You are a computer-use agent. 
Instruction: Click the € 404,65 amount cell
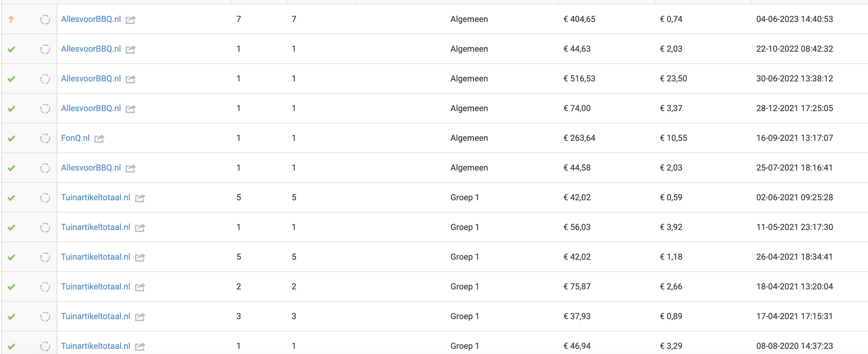click(x=579, y=19)
